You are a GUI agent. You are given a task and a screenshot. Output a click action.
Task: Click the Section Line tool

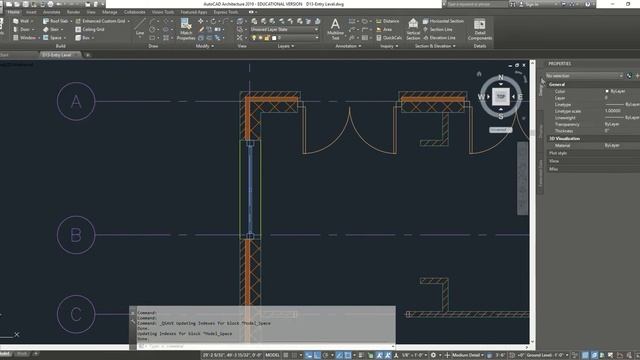(x=437, y=29)
